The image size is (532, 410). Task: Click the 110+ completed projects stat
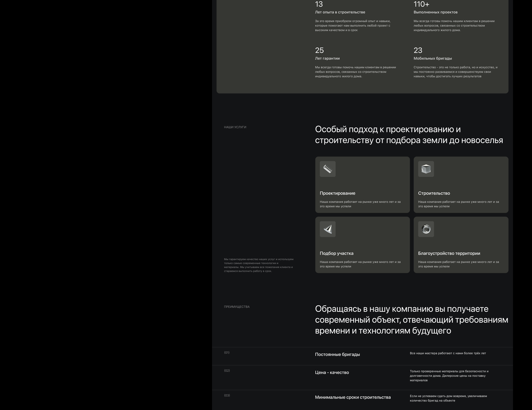[421, 4]
